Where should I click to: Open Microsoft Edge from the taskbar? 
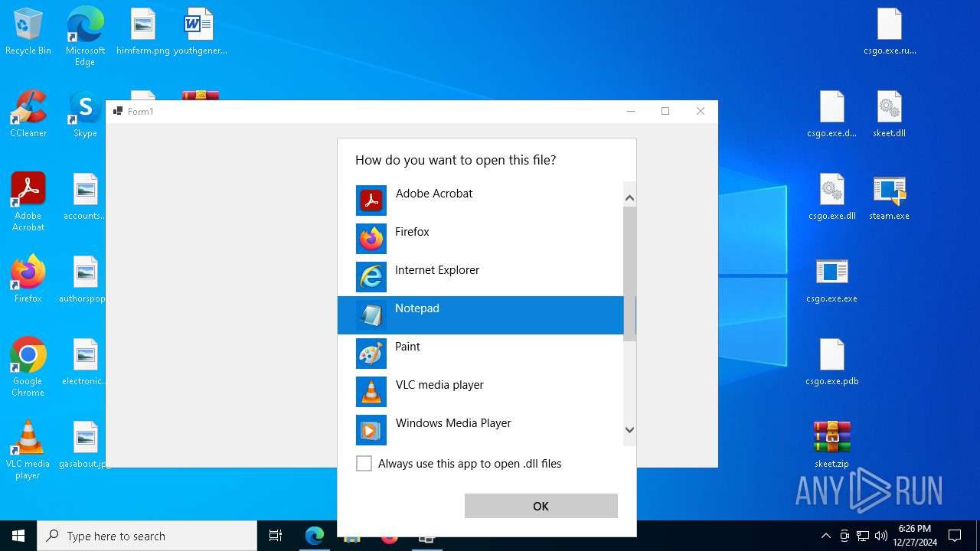[x=314, y=536]
